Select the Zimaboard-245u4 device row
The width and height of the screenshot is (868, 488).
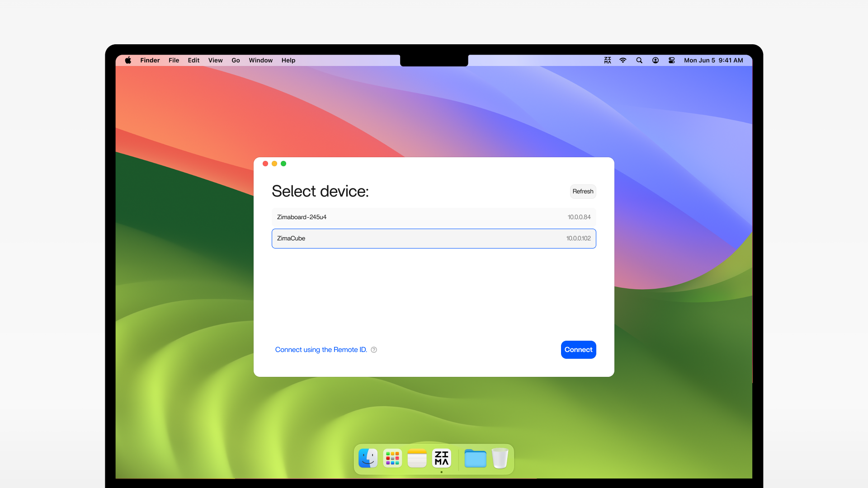tap(434, 217)
